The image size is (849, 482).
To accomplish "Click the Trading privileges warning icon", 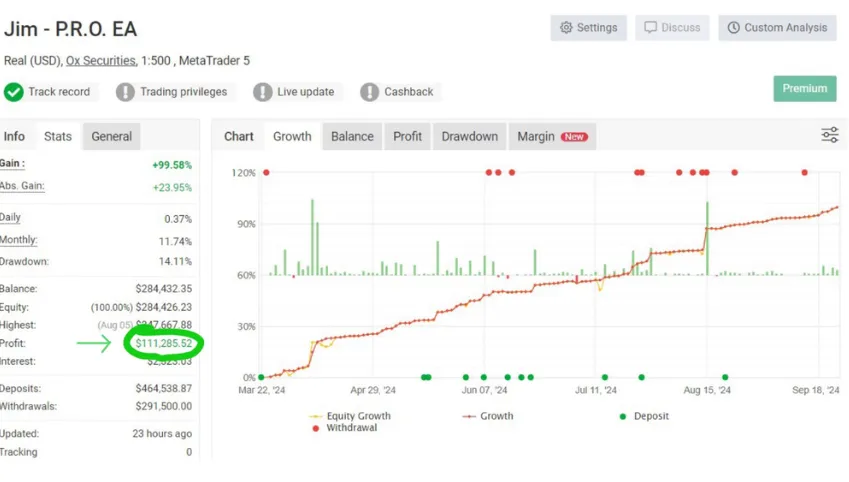I will pyautogui.click(x=125, y=92).
